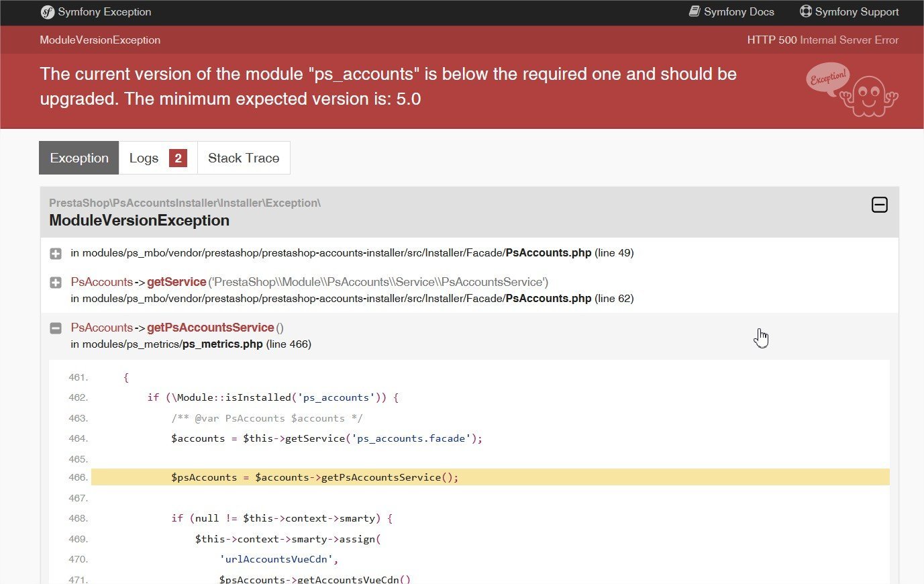Click code line 470 'urlAccountsVueCdn'

(x=279, y=559)
